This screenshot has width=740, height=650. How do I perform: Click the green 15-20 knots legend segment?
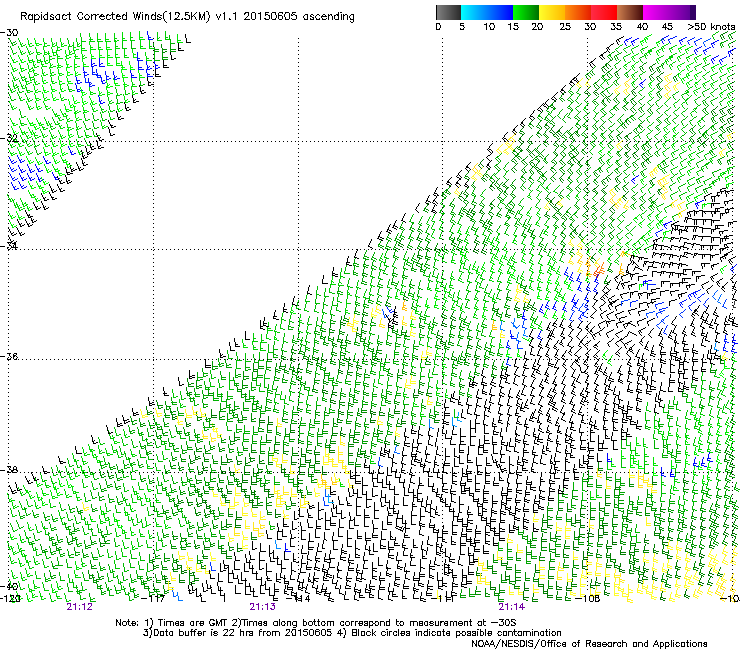coord(526,12)
